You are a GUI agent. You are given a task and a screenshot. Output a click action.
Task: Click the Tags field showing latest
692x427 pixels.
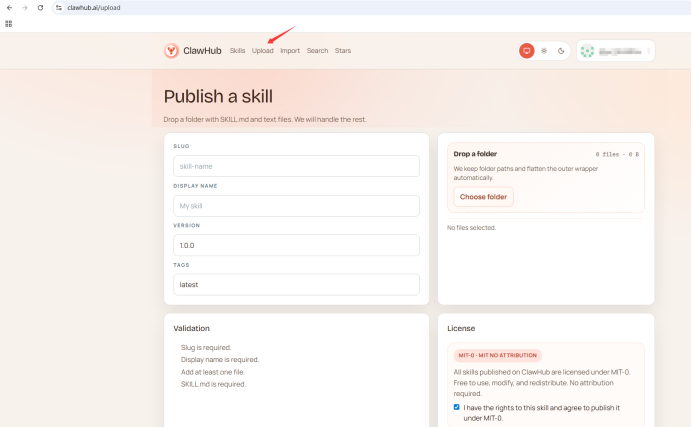296,285
